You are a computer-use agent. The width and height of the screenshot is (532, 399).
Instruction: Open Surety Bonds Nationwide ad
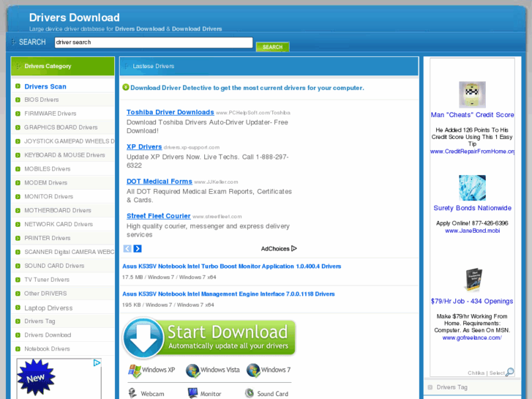tap(472, 208)
